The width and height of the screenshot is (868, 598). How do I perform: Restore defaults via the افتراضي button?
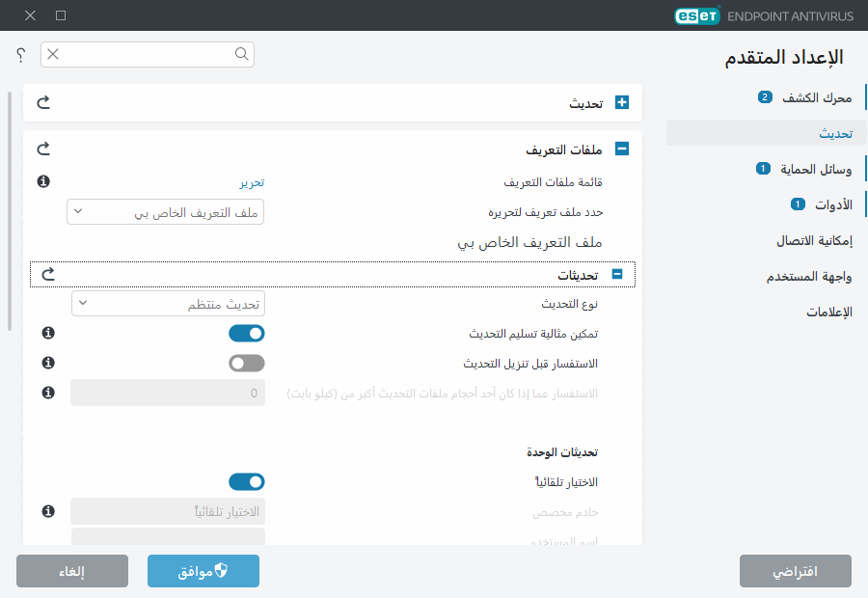point(796,570)
